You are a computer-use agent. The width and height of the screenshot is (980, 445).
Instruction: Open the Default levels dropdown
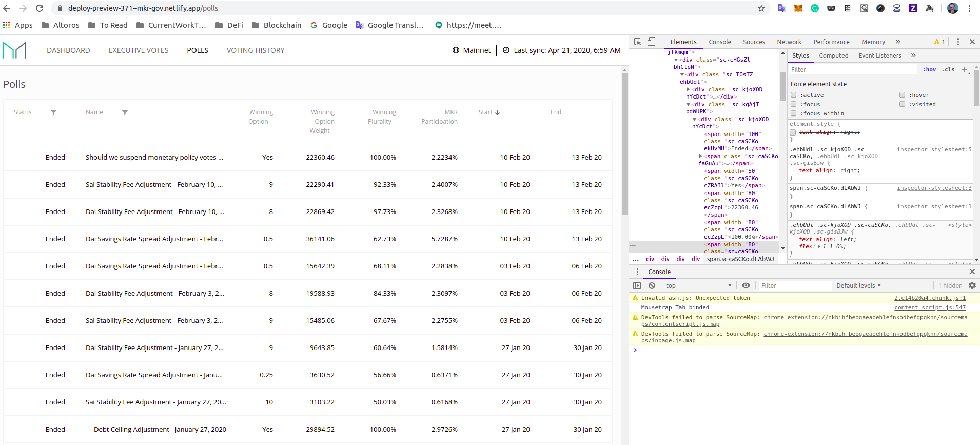(x=858, y=286)
